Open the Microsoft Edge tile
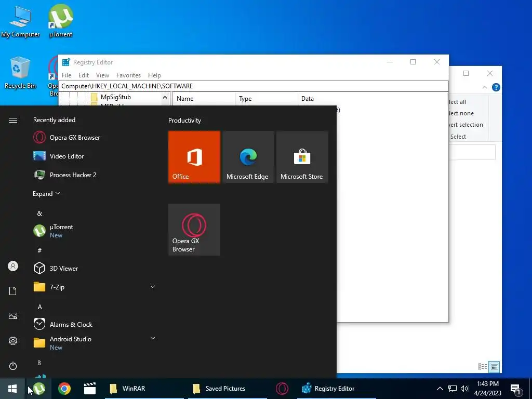The width and height of the screenshot is (532, 399). coord(248,157)
